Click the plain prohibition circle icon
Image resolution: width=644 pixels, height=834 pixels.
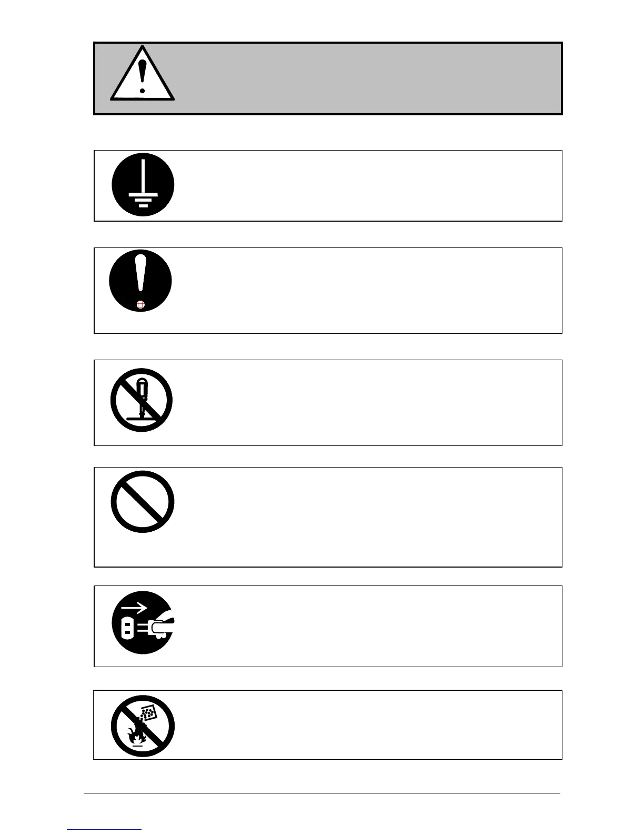pos(142,502)
